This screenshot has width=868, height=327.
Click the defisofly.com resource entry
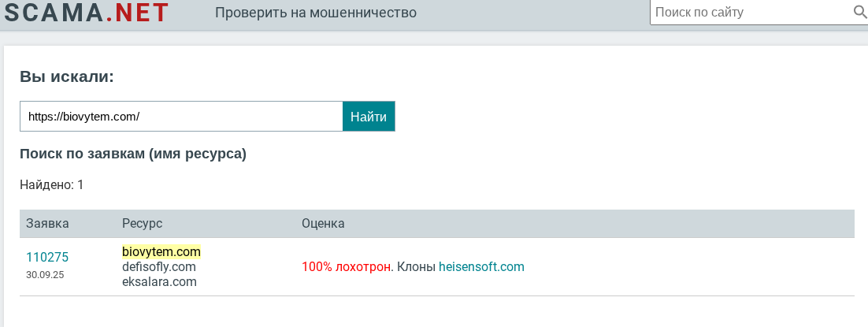[x=159, y=266]
